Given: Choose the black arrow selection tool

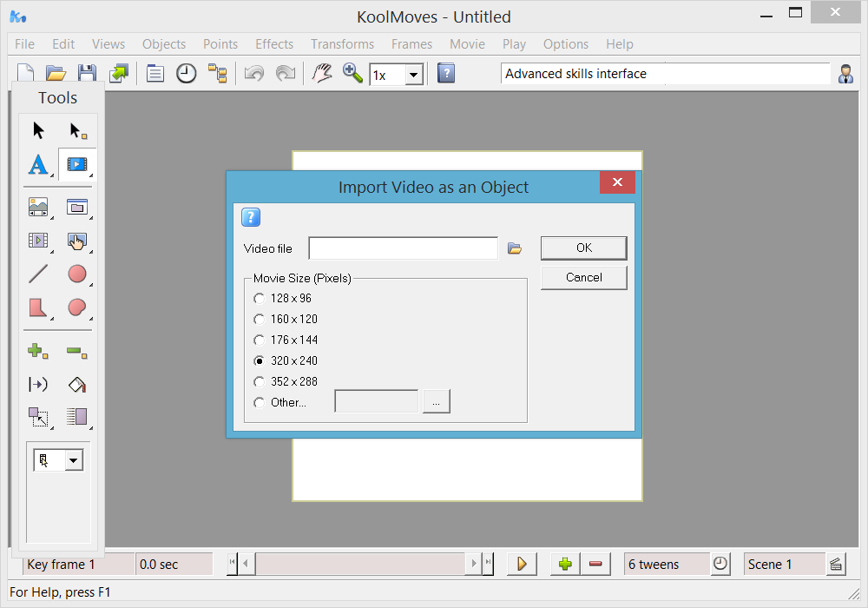Looking at the screenshot, I should click(x=38, y=130).
